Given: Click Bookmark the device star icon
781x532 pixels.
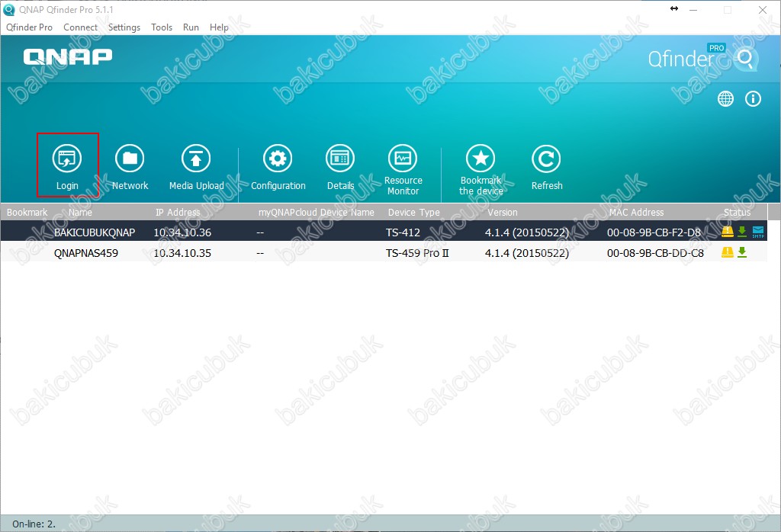Looking at the screenshot, I should coord(480,159).
